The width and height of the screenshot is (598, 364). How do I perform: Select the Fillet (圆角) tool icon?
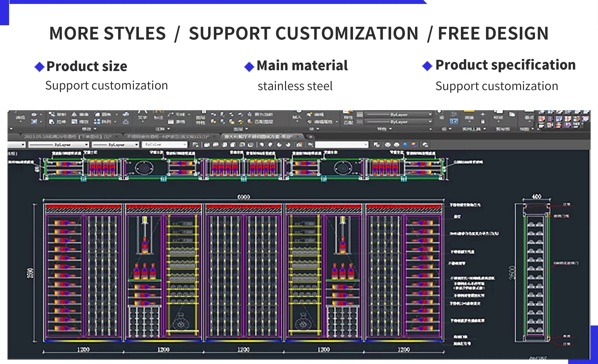pos(97,114)
